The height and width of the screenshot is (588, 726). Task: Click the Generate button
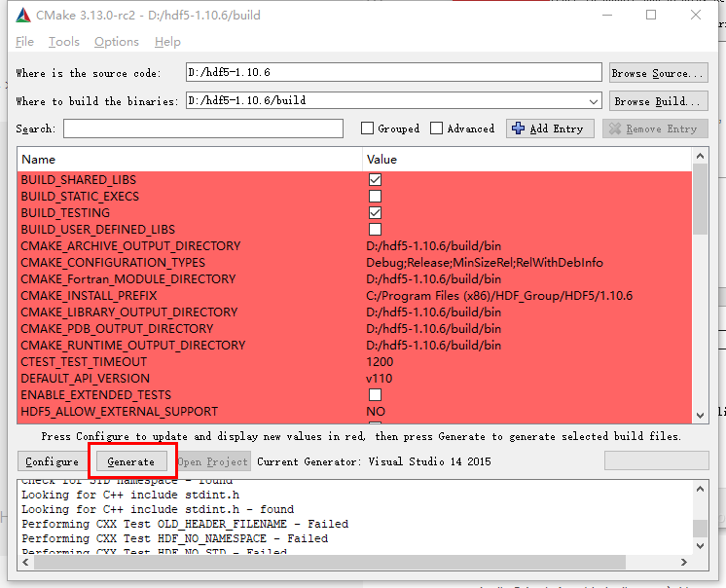pyautogui.click(x=131, y=461)
